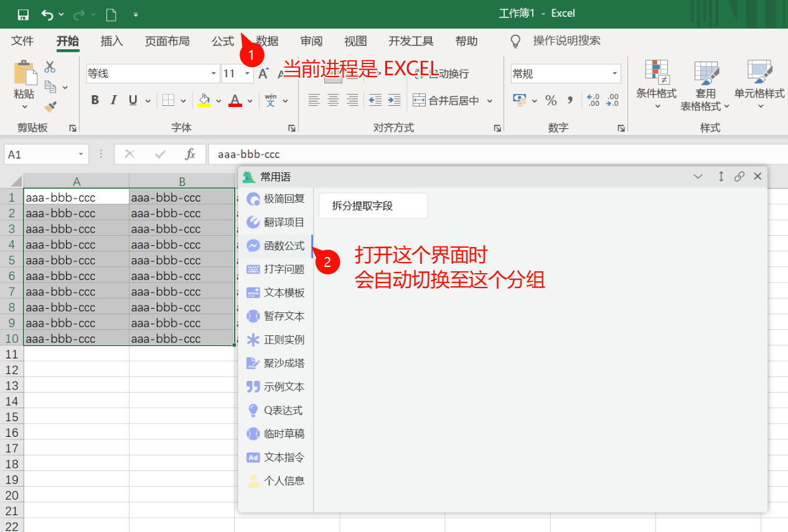Click the wén phonetic guide icon
788x532 pixels.
(271, 100)
